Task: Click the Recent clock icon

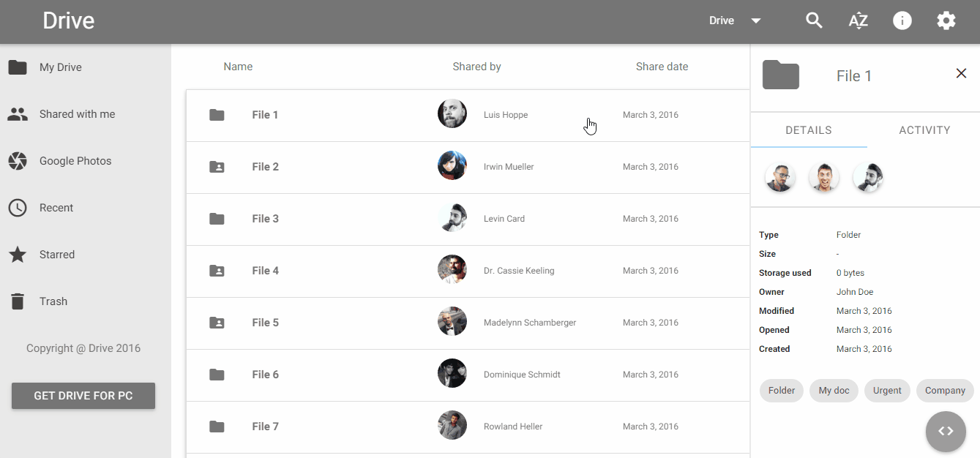Action: tap(18, 208)
